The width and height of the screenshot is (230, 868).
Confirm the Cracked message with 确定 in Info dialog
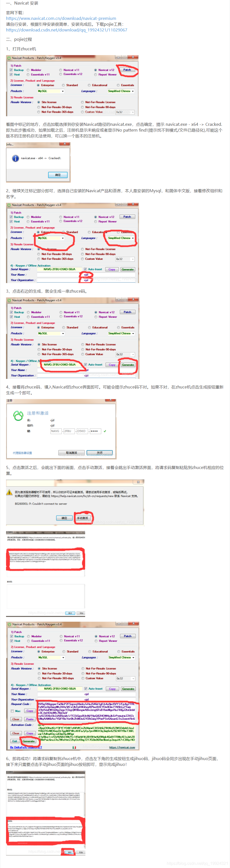tap(58, 175)
